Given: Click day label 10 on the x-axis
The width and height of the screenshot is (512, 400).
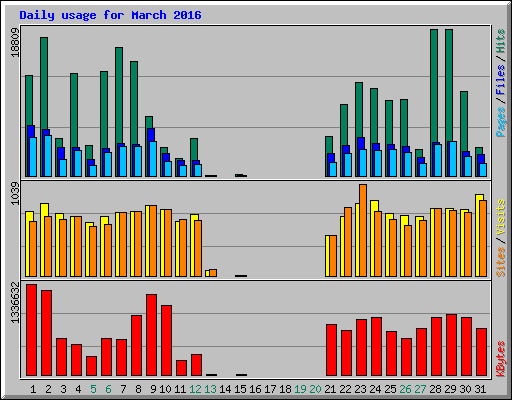Looking at the screenshot, I should [165, 389].
